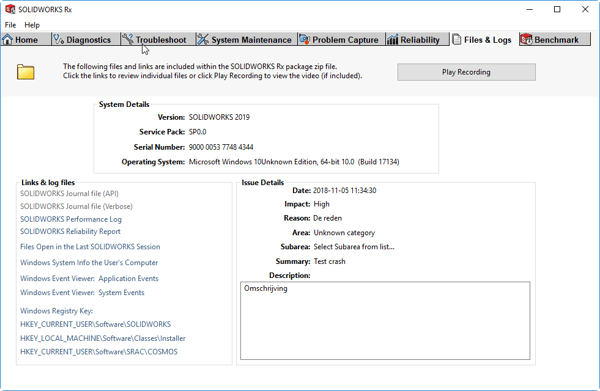Open HKEY_CURRENT_USER\Software\SOLIDWORKS registry link
This screenshot has width=600, height=391.
tap(95, 324)
